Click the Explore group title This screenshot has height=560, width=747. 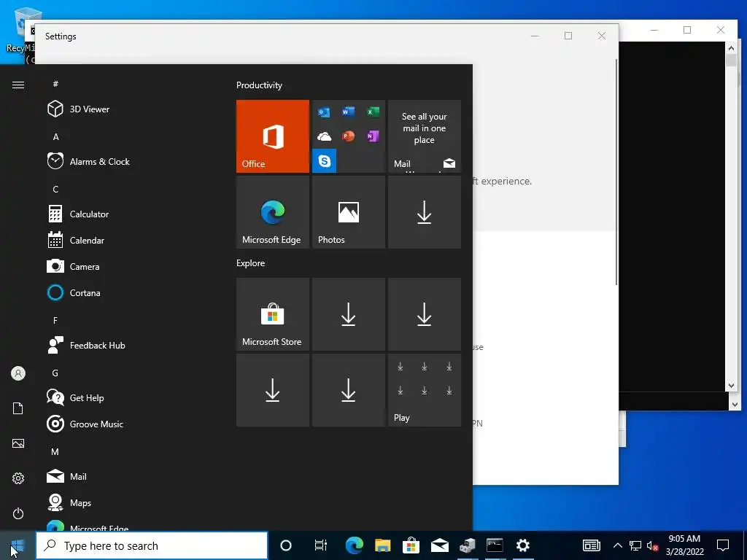point(251,262)
